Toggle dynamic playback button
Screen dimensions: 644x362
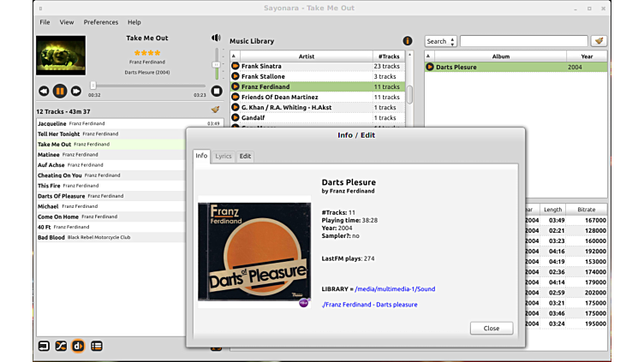[78, 346]
